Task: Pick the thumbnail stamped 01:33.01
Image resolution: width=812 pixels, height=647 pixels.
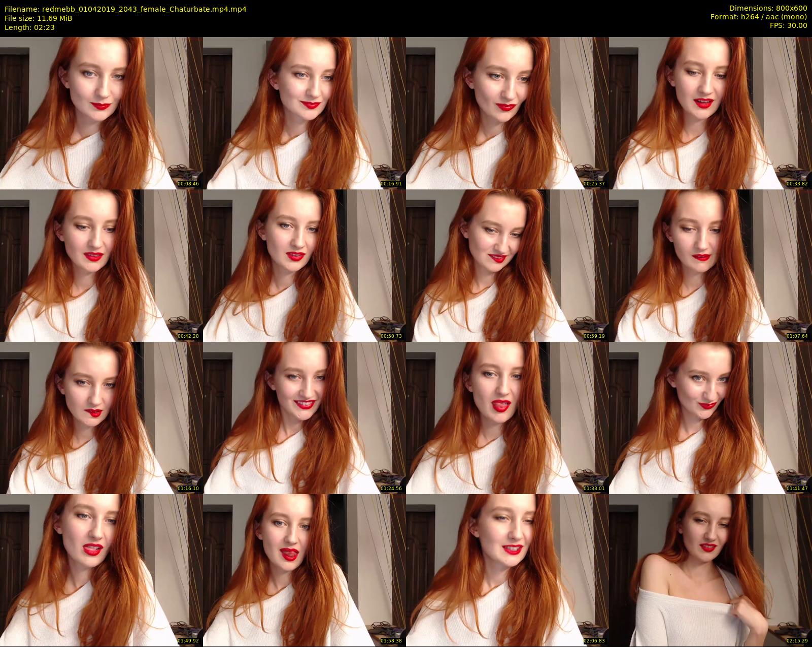Action: tap(507, 417)
